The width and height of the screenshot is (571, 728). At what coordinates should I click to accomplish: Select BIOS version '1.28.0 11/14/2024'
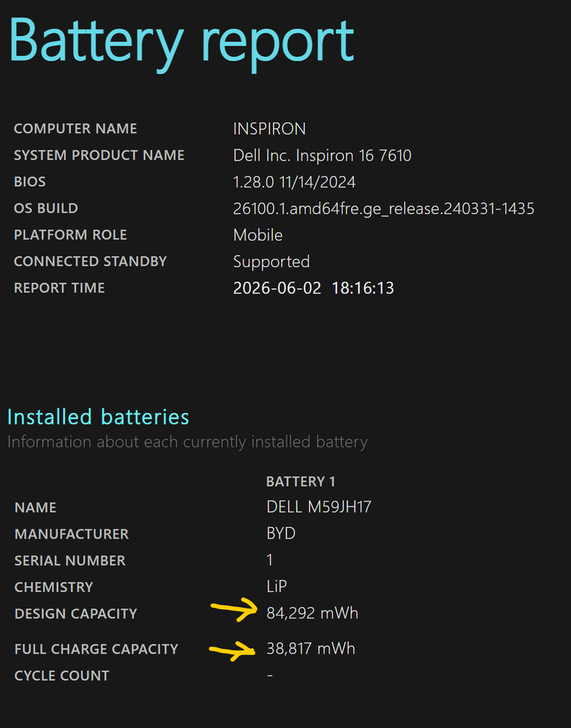(295, 182)
